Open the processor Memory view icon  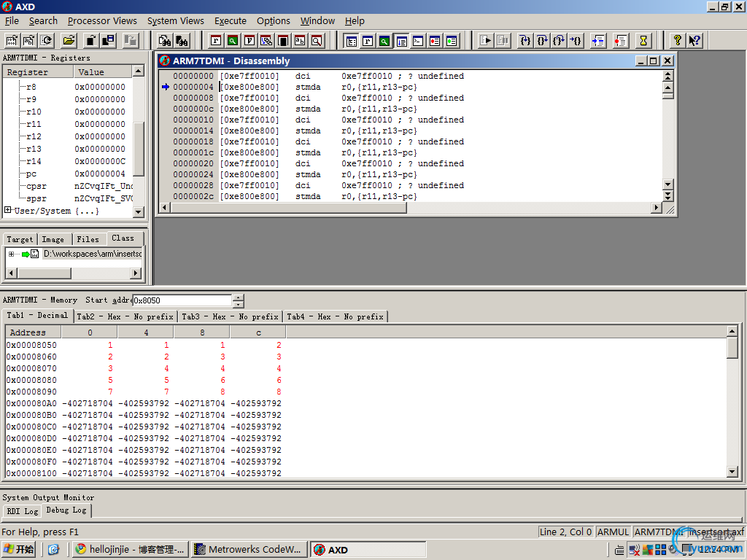283,41
